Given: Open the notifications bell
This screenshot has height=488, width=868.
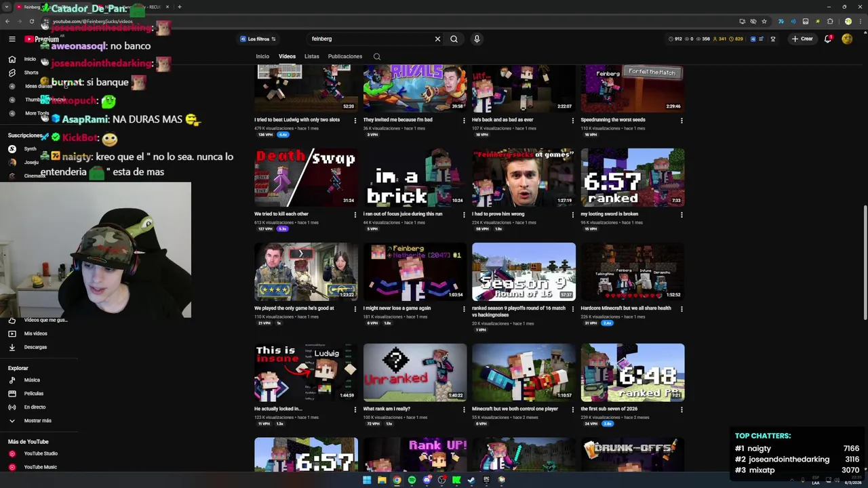Looking at the screenshot, I should point(828,39).
